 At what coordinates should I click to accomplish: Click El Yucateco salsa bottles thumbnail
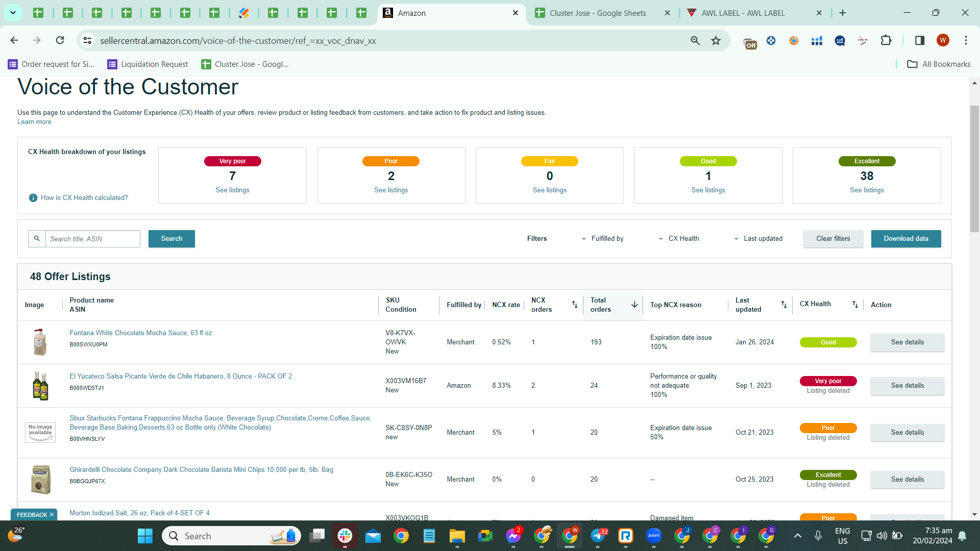point(40,386)
